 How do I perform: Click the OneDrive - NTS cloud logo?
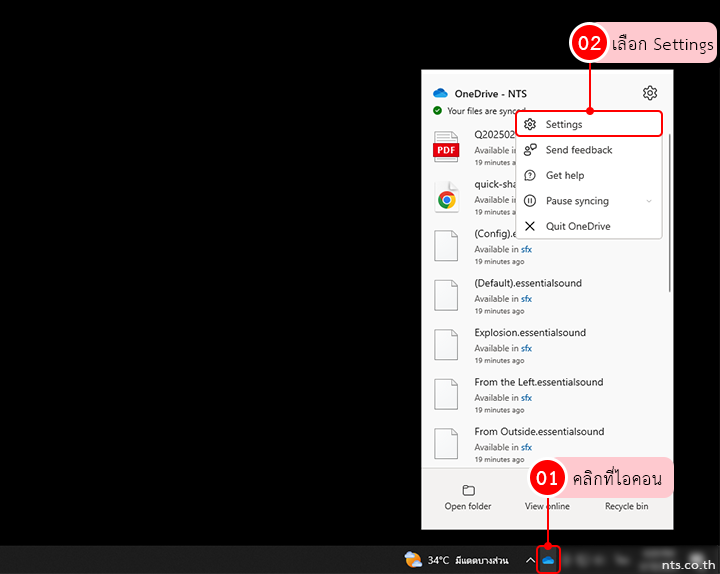440,93
